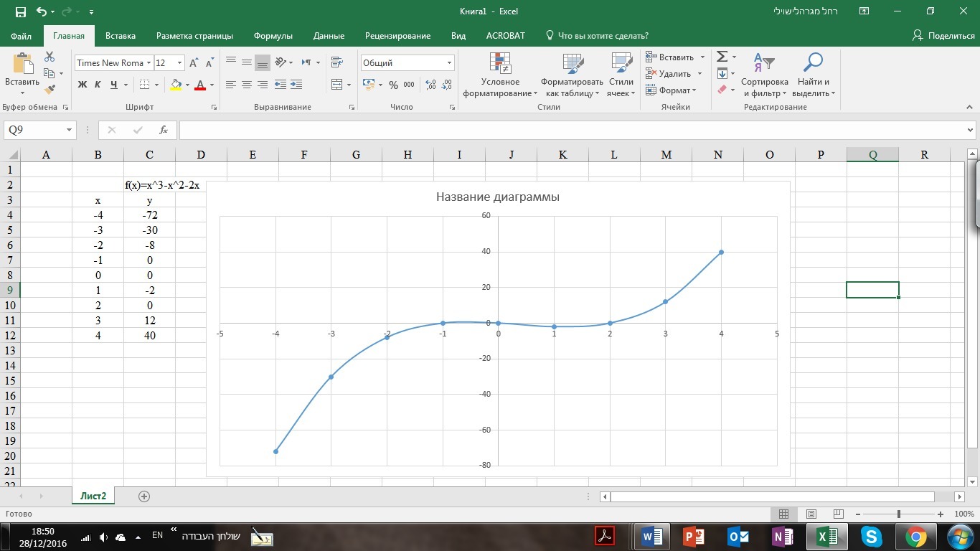Open the Name Box dropdown showing Q9
This screenshot has height=551, width=980.
[70, 130]
